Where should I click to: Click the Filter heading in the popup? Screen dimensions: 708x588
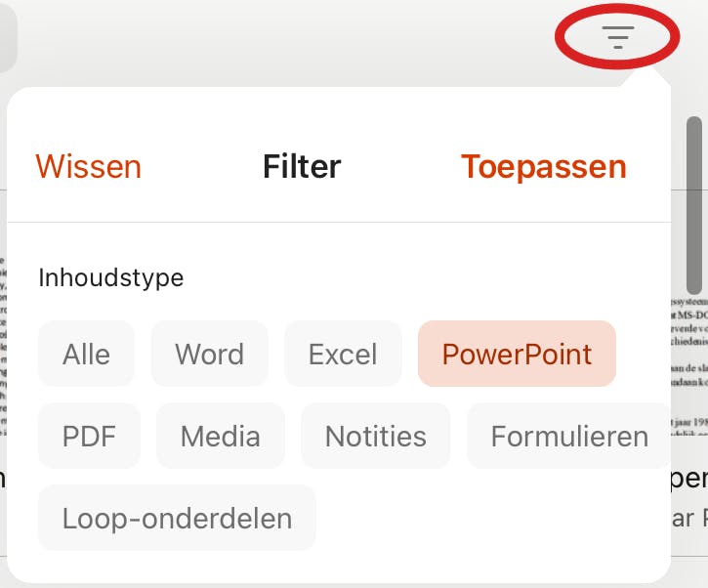pyautogui.click(x=302, y=166)
